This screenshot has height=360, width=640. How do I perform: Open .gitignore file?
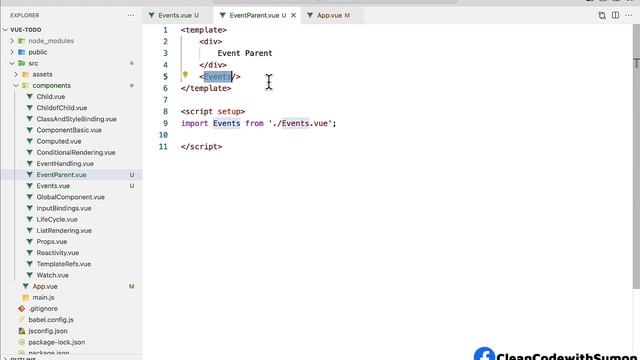point(43,309)
